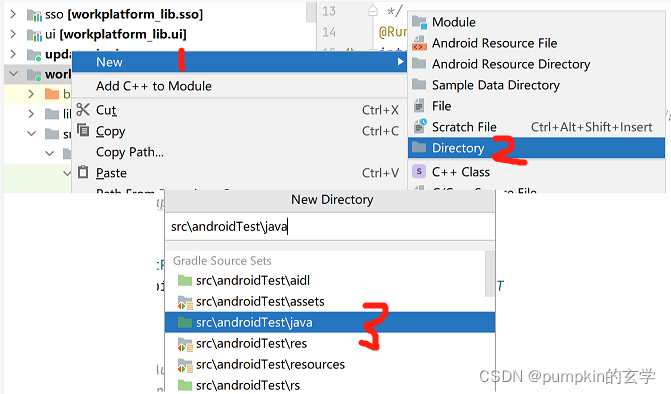Collapse the s folder tree node

point(31,133)
